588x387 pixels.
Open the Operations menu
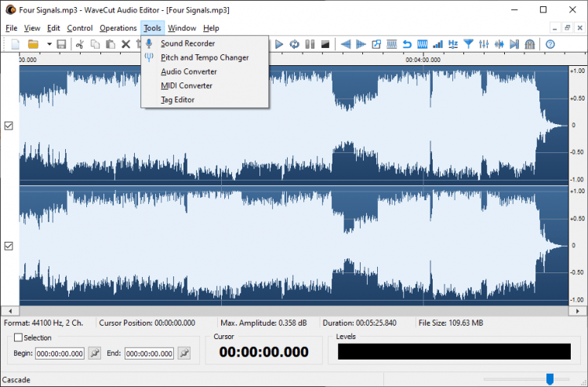point(118,28)
